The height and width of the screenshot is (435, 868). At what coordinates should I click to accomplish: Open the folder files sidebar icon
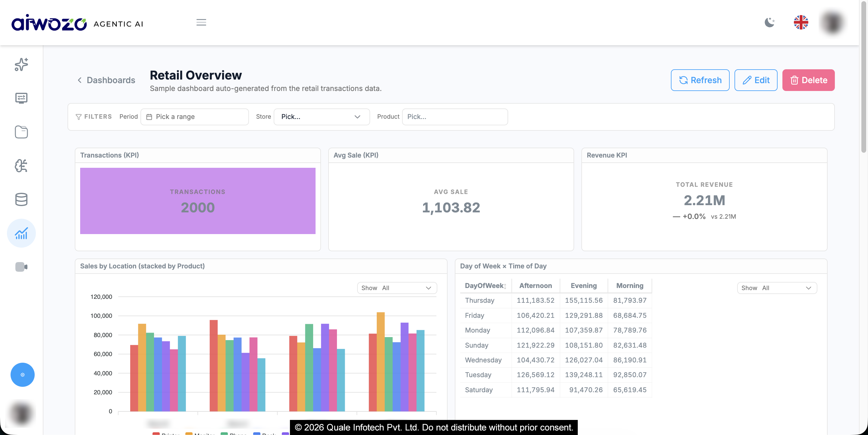tap(21, 132)
